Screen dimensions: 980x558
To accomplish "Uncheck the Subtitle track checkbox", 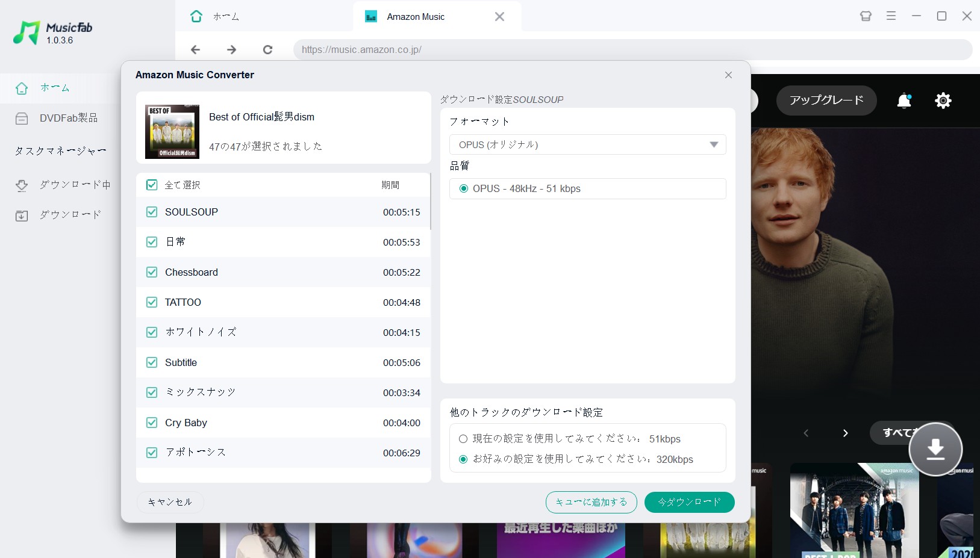I will [x=152, y=362].
